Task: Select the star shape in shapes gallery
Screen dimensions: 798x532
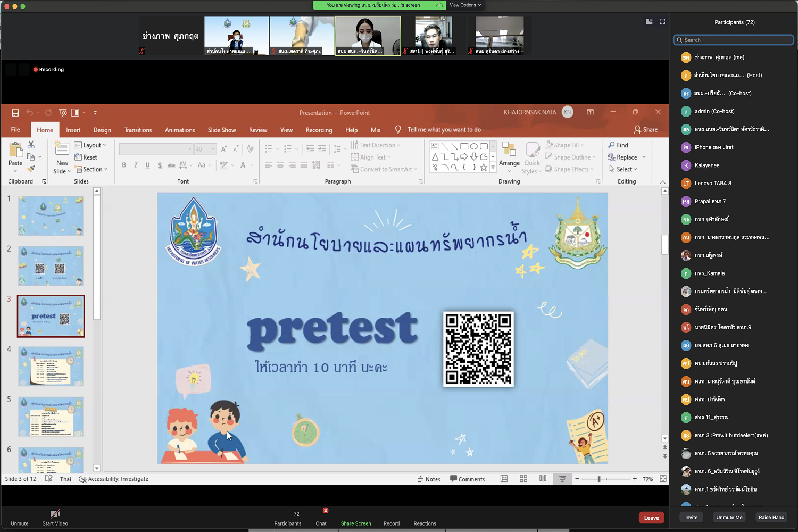Action: 484,167
